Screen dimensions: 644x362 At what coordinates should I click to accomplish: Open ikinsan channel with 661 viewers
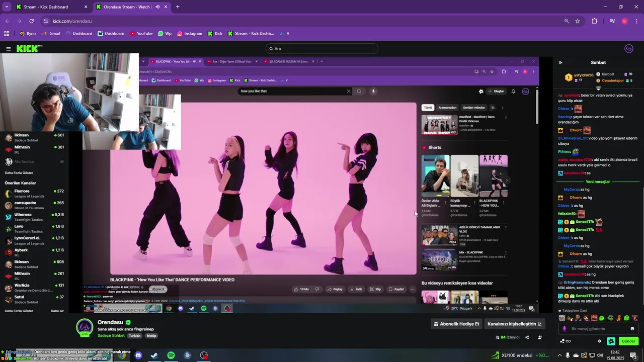pos(34,137)
